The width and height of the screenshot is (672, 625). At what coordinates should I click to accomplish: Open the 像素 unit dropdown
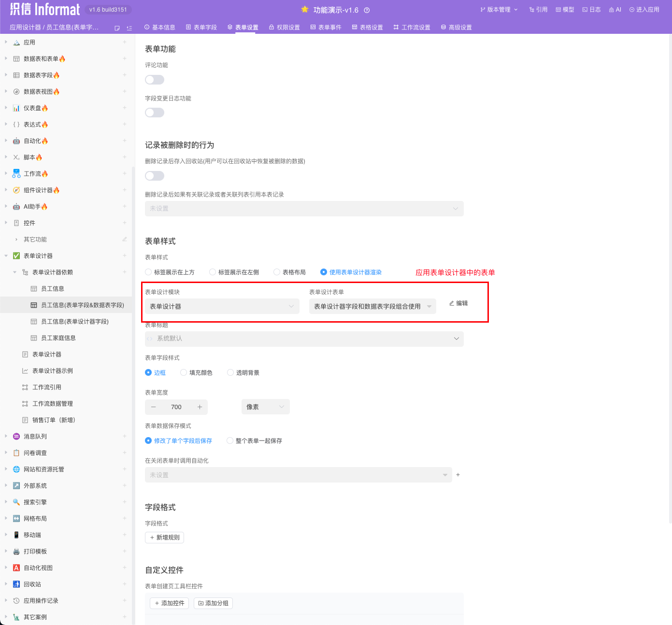(265, 407)
